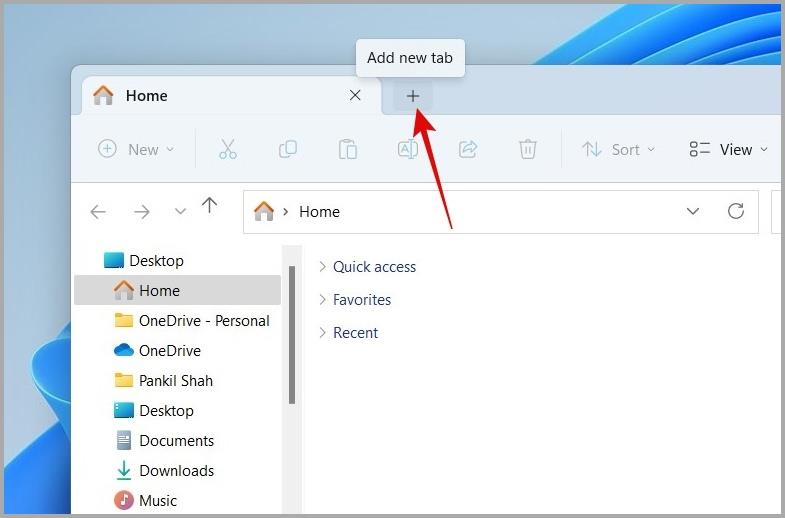The width and height of the screenshot is (785, 518).
Task: Open recent locations chevron
Action: (180, 212)
